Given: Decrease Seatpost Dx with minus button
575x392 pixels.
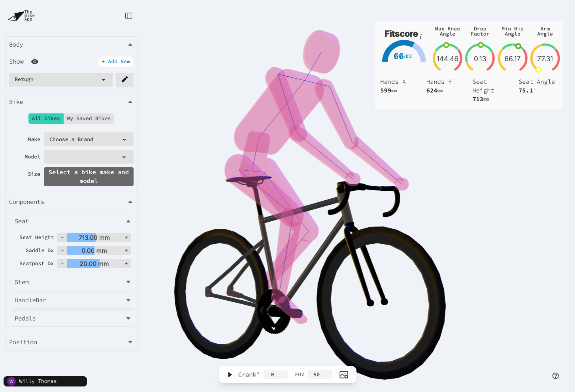Looking at the screenshot, I should [x=62, y=264].
